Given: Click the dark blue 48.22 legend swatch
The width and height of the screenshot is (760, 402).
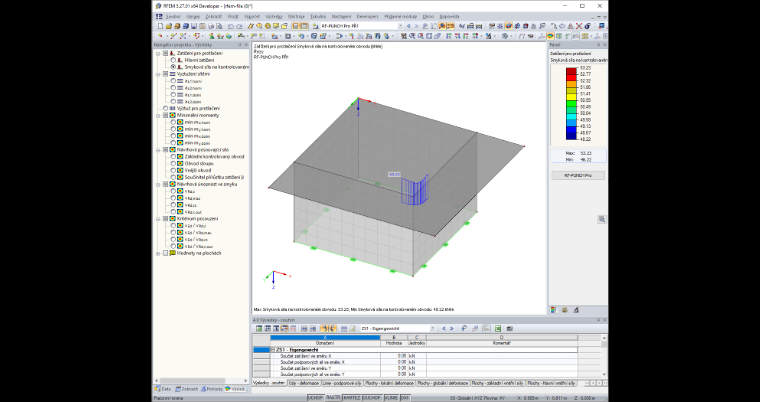Looking at the screenshot, I should (571, 136).
